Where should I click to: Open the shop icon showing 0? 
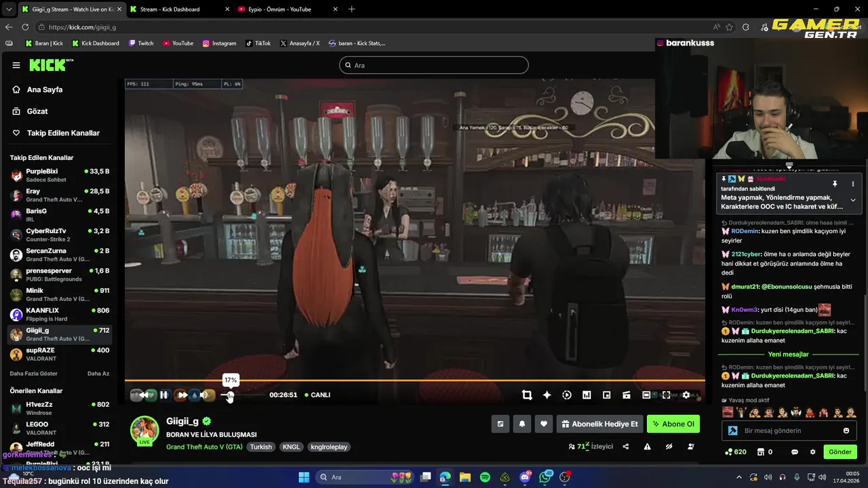tap(765, 452)
